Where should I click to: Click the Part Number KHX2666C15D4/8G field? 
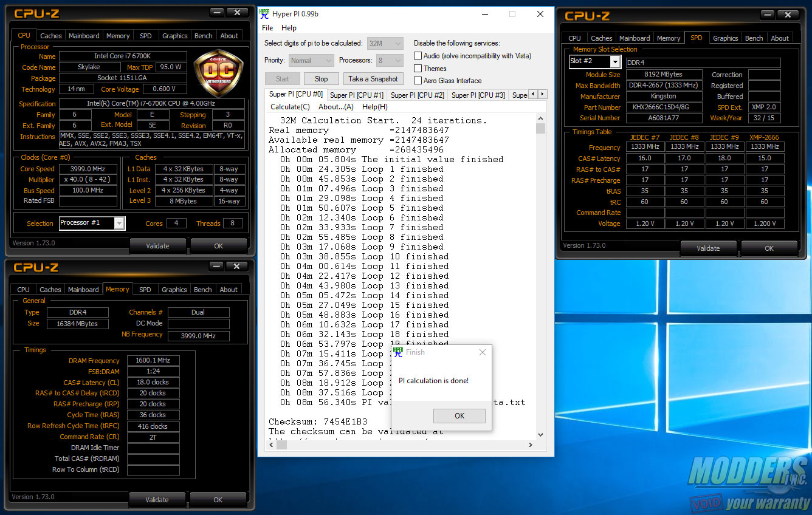click(664, 107)
